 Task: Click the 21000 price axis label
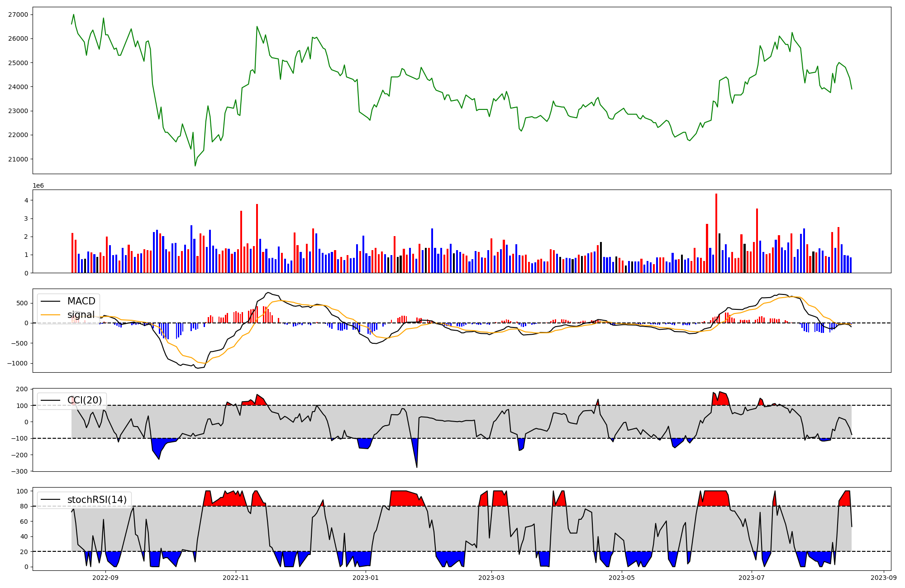(x=18, y=159)
